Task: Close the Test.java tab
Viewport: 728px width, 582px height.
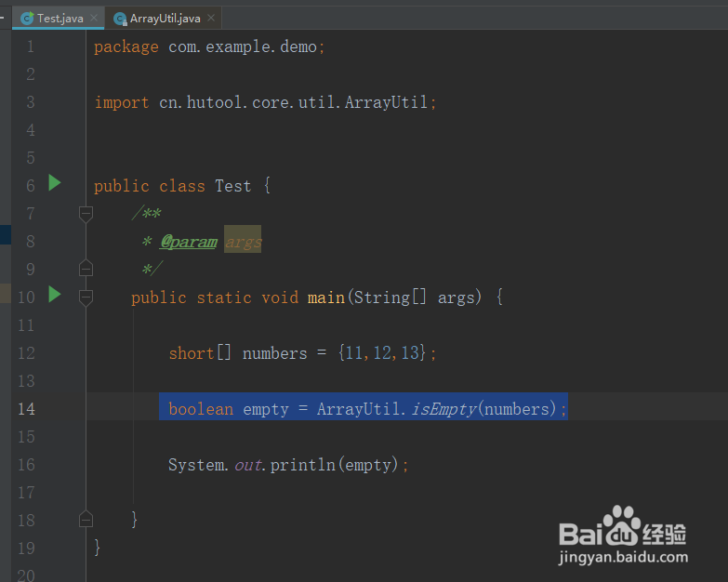Action: coord(94,18)
